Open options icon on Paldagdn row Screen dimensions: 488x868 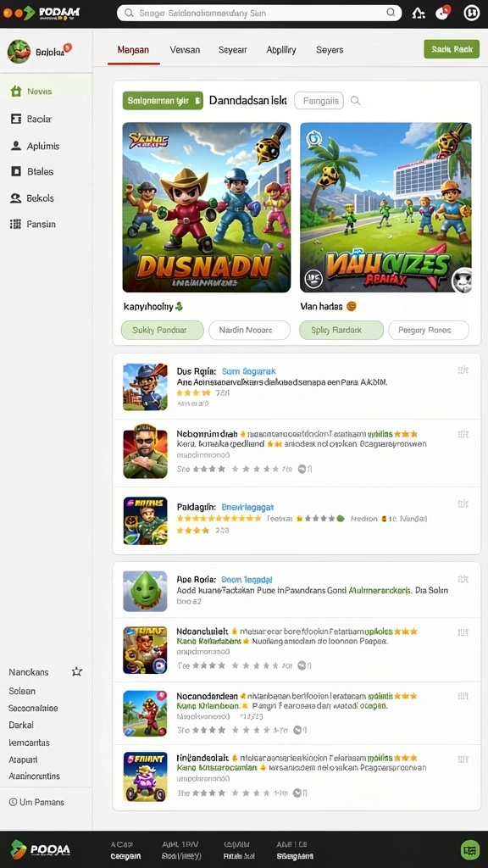(x=463, y=504)
